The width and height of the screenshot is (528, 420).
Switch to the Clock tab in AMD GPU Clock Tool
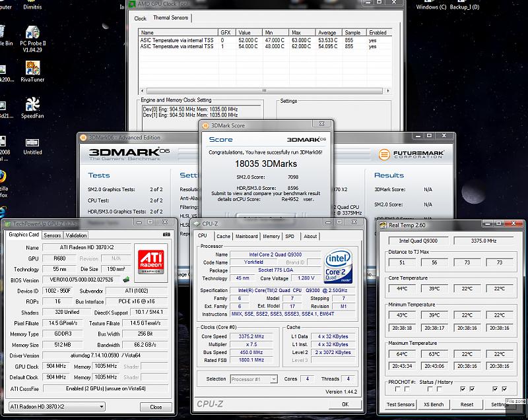pyautogui.click(x=140, y=18)
